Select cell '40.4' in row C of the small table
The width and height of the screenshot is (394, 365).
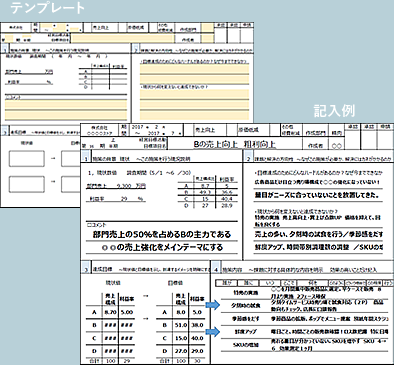point(227,199)
